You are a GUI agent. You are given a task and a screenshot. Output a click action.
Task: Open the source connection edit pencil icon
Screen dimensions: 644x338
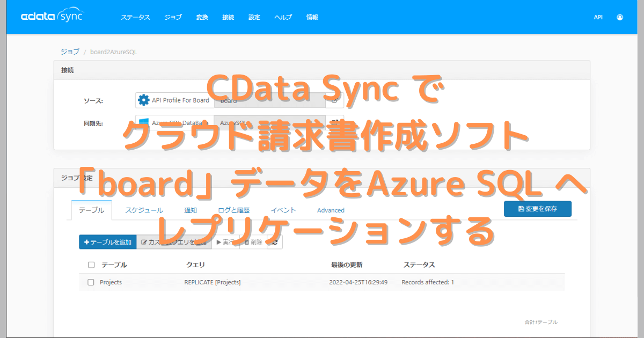(x=334, y=100)
